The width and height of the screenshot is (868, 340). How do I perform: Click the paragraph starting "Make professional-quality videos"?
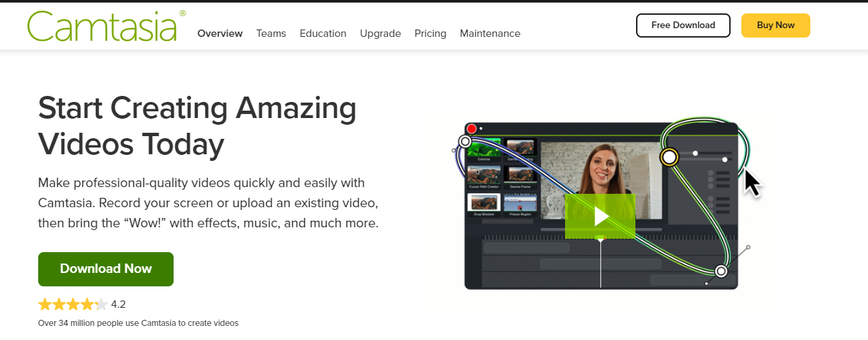[x=208, y=203]
